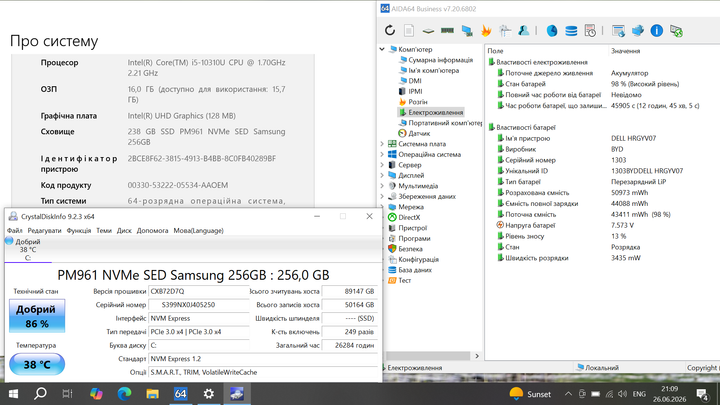Open Microsoft Edge from the taskbar
This screenshot has height=405, width=720.
click(124, 394)
